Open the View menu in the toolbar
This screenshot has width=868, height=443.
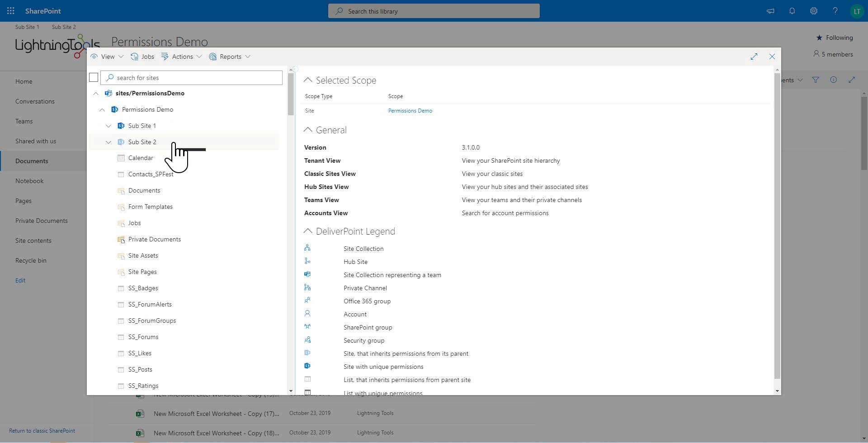click(107, 57)
